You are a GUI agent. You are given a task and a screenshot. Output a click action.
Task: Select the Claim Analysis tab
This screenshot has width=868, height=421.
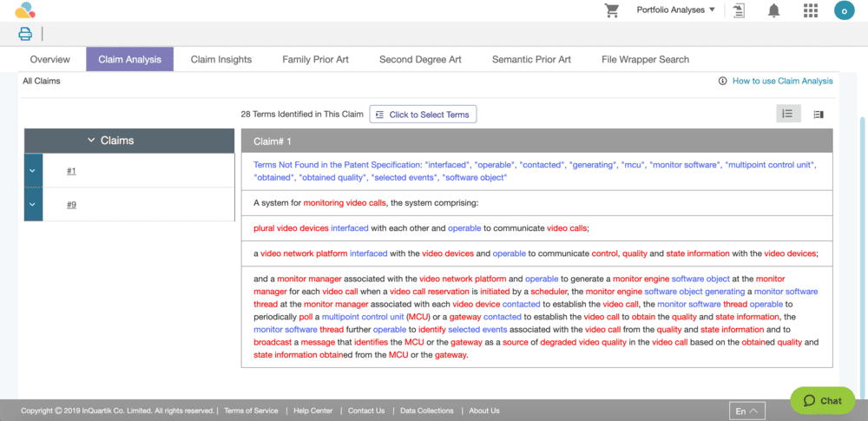point(129,59)
